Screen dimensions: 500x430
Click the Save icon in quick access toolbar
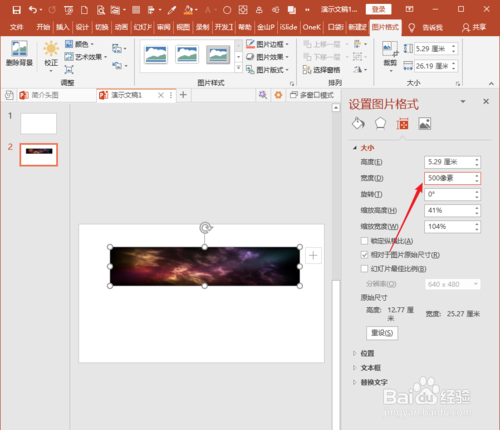16,10
